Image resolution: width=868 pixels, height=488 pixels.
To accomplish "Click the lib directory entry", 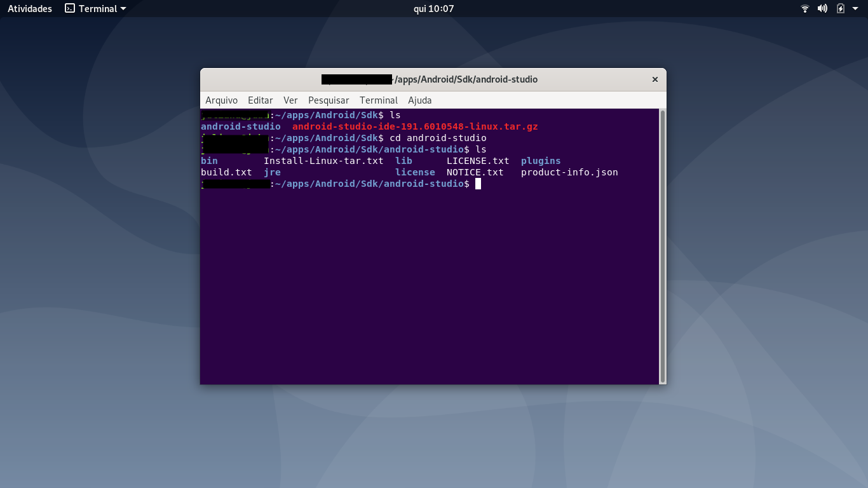I will tap(403, 161).
